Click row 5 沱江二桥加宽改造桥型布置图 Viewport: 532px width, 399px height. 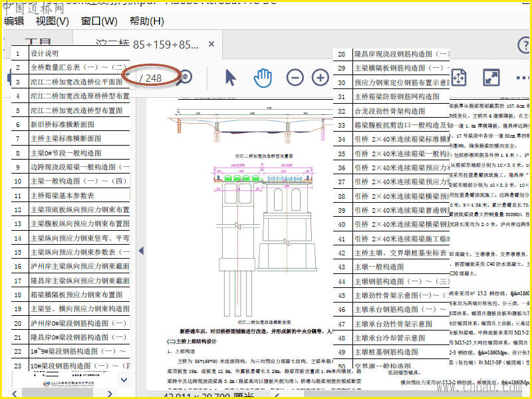[70, 110]
